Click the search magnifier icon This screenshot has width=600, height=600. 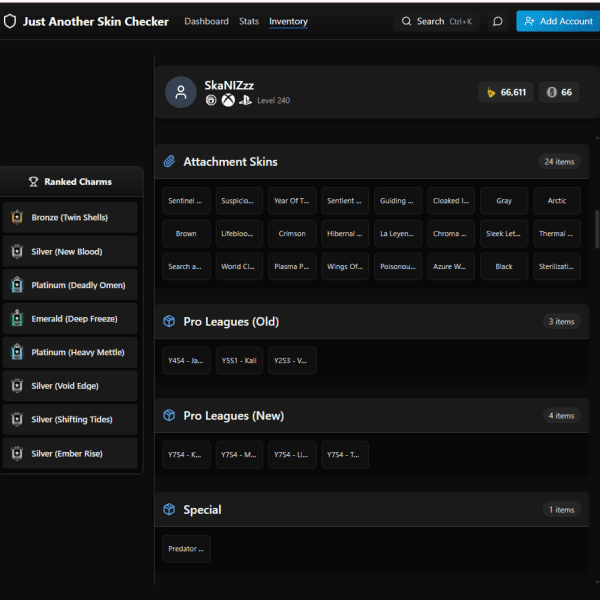point(406,21)
